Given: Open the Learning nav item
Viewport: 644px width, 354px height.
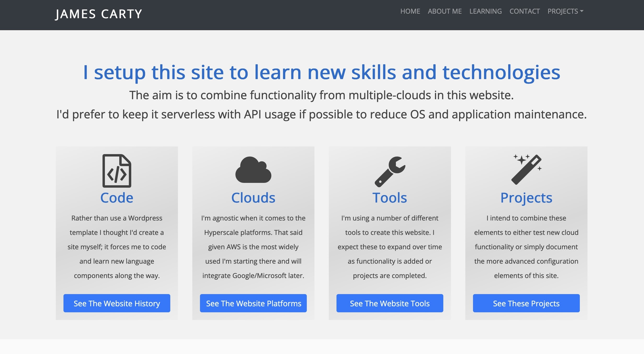Looking at the screenshot, I should 485,11.
